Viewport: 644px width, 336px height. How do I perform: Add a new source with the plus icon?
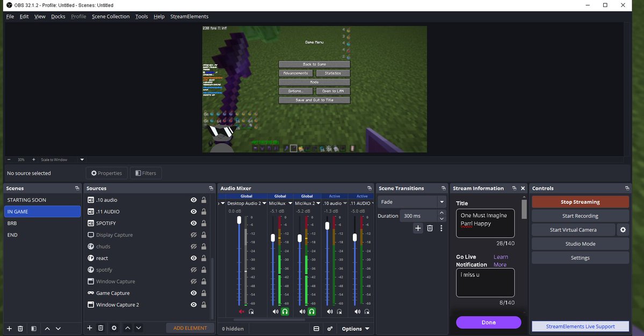(x=90, y=328)
